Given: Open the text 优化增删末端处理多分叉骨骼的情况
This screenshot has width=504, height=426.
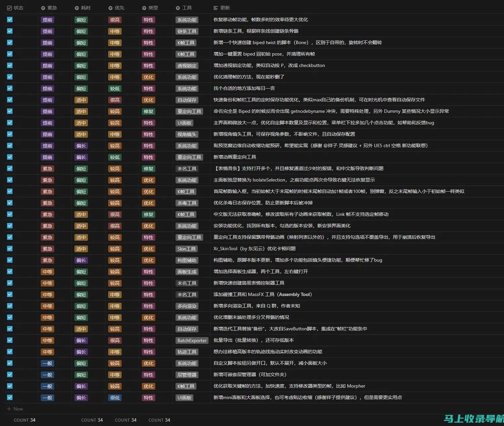Looking at the screenshot, I should tap(251, 317).
